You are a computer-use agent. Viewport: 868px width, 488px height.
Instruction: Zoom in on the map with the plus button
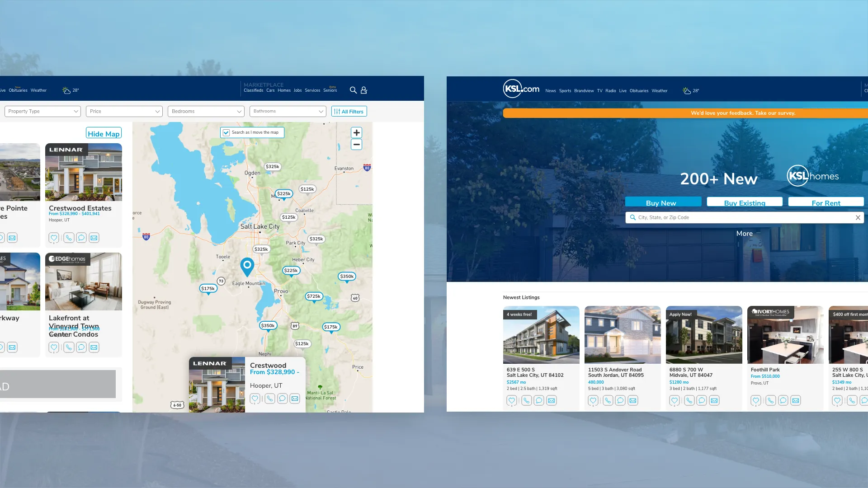tap(357, 133)
